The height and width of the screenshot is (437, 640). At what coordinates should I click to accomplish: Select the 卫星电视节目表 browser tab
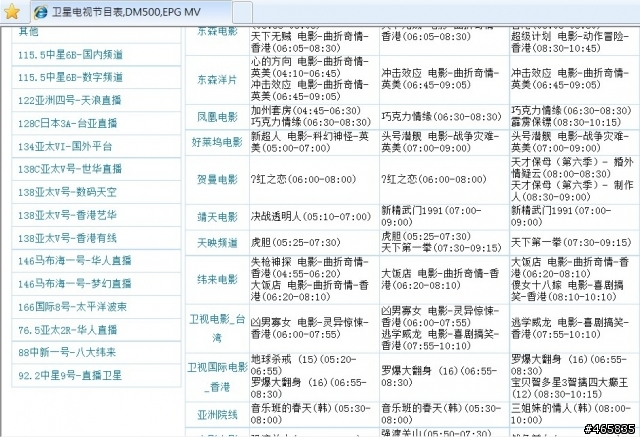tap(131, 12)
